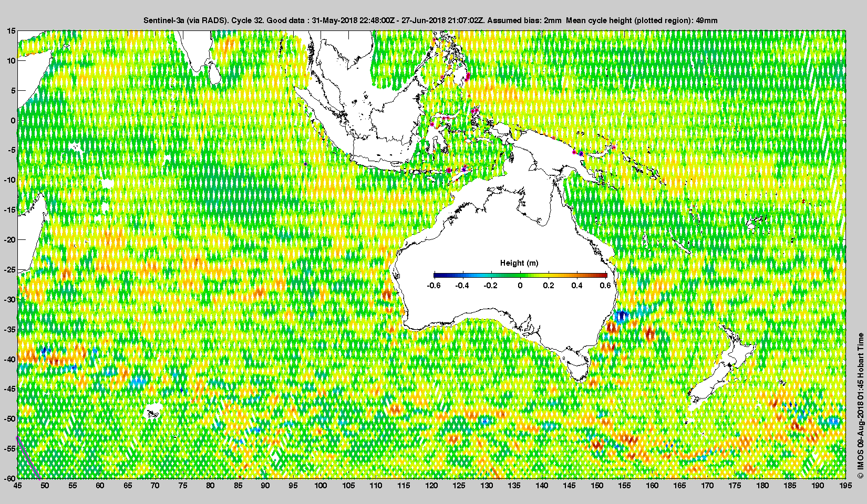The width and height of the screenshot is (867, 504).
Task: Click longitude axis label 170
Action: 707,486
